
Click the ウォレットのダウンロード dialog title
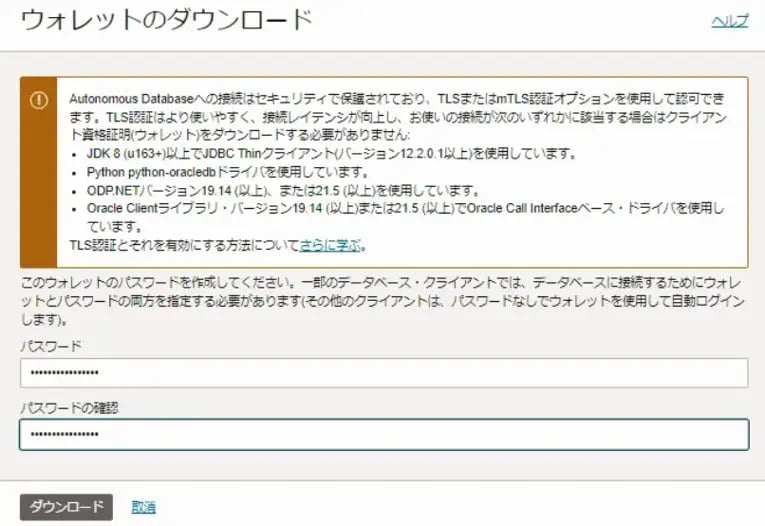point(166,21)
